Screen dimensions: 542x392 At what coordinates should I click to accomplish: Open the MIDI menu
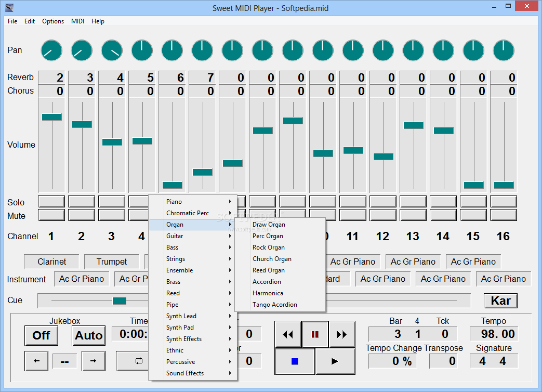[77, 21]
